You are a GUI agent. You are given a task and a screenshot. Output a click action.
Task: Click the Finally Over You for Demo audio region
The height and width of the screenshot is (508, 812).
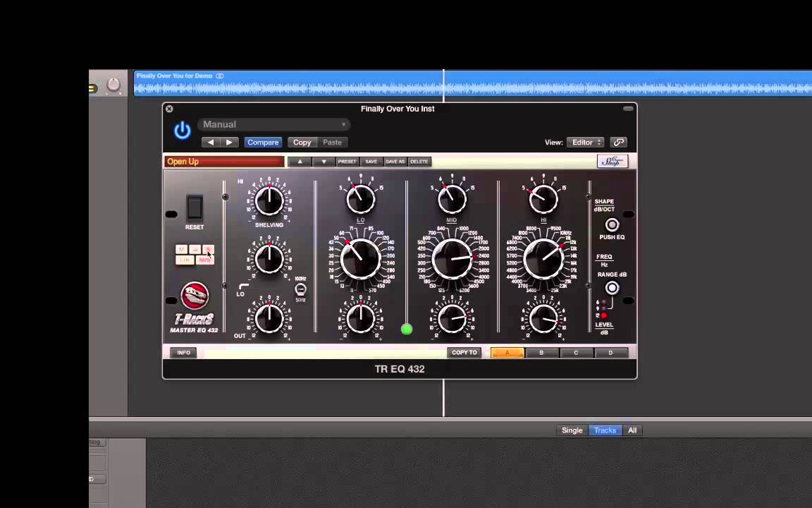473,83
